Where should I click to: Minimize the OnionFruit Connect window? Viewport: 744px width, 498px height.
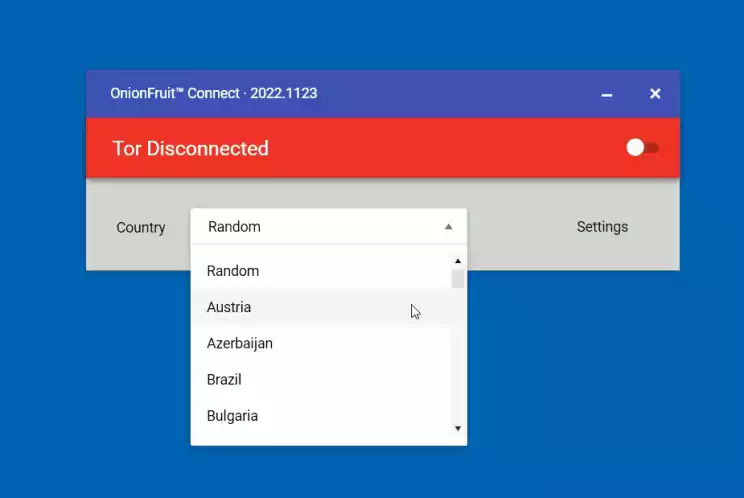tap(606, 94)
